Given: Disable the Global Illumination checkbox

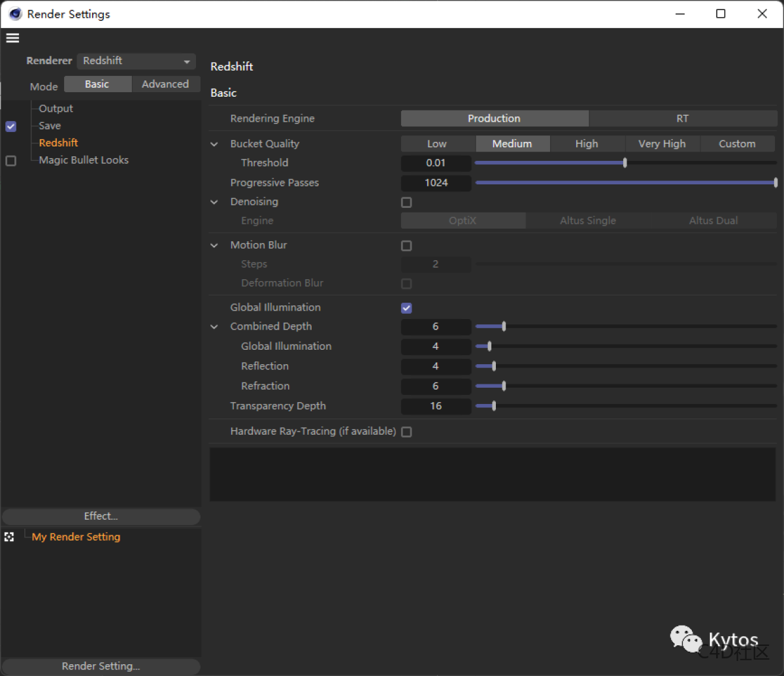Looking at the screenshot, I should [x=406, y=308].
